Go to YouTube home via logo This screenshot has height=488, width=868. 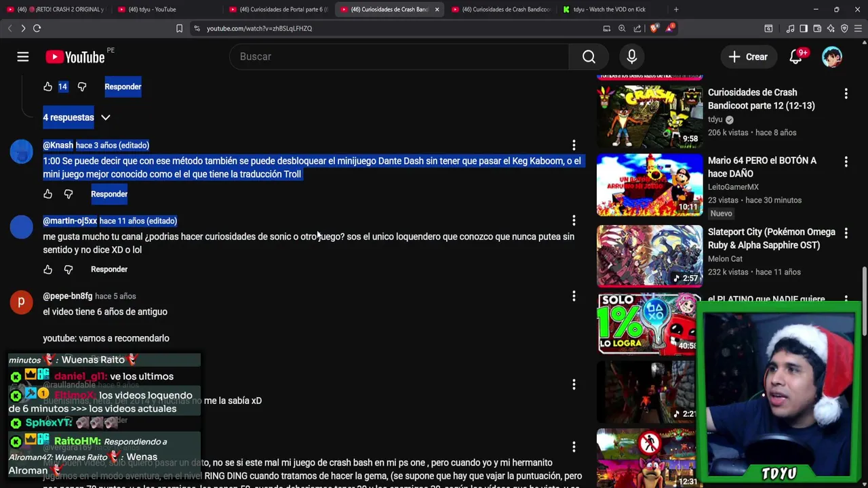pyautogui.click(x=75, y=57)
